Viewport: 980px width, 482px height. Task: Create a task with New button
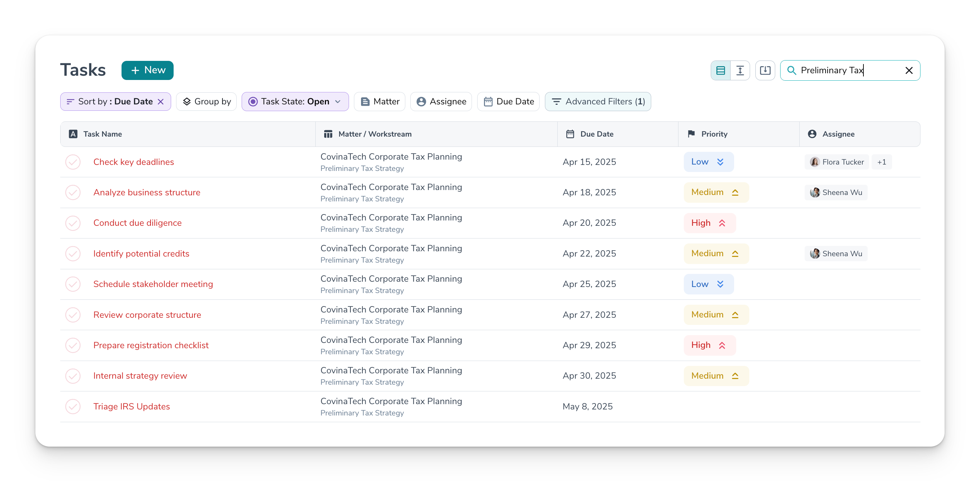(x=147, y=70)
